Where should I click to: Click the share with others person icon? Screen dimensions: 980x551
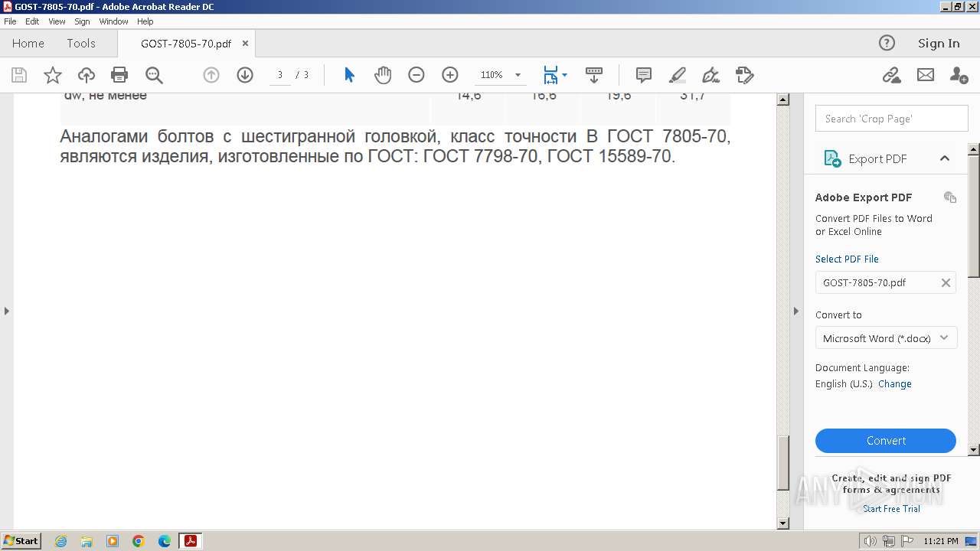pyautogui.click(x=959, y=75)
